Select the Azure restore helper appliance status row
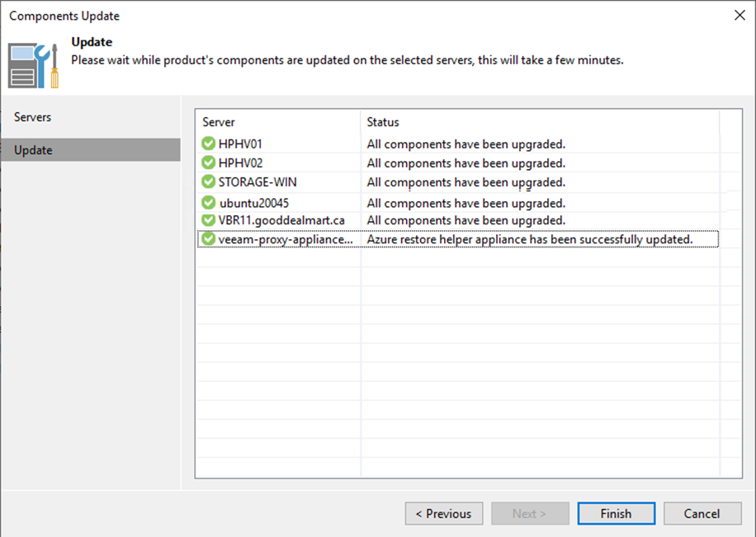 pos(457,239)
